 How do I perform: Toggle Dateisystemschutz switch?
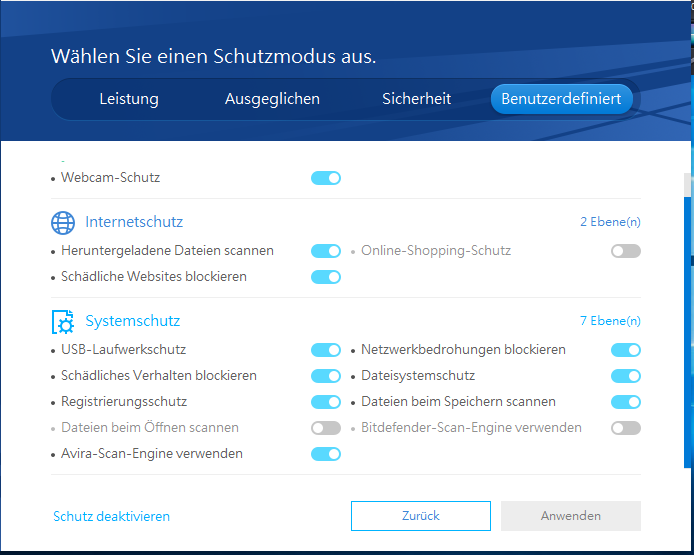(626, 376)
